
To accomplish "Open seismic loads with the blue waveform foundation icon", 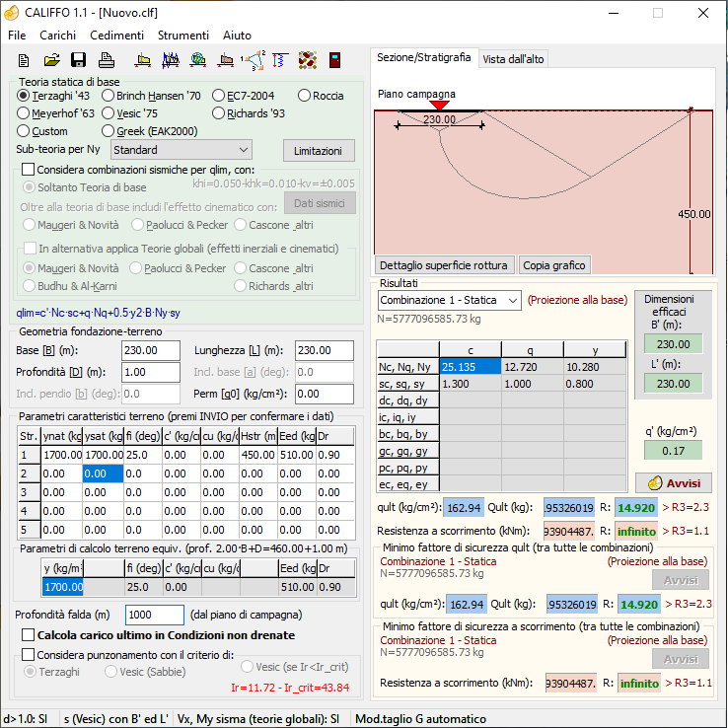I will 171,60.
